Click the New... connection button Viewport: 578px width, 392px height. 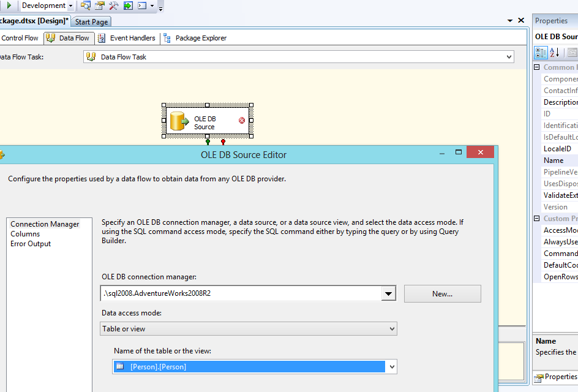pos(442,294)
